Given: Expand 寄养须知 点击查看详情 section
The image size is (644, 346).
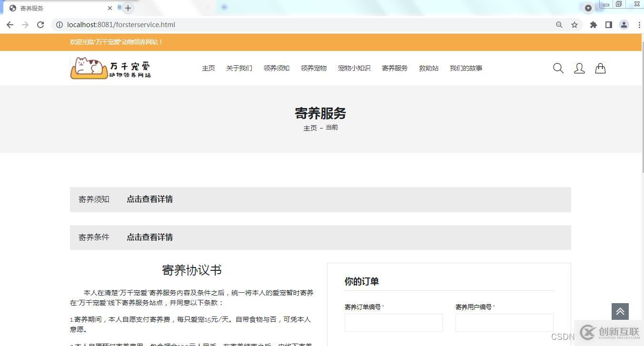Looking at the screenshot, I should point(149,199).
